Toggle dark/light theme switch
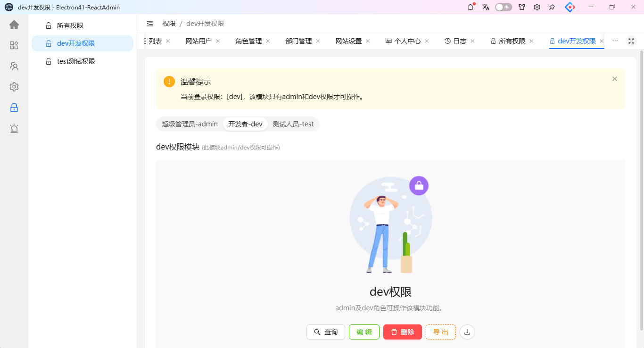 [504, 7]
